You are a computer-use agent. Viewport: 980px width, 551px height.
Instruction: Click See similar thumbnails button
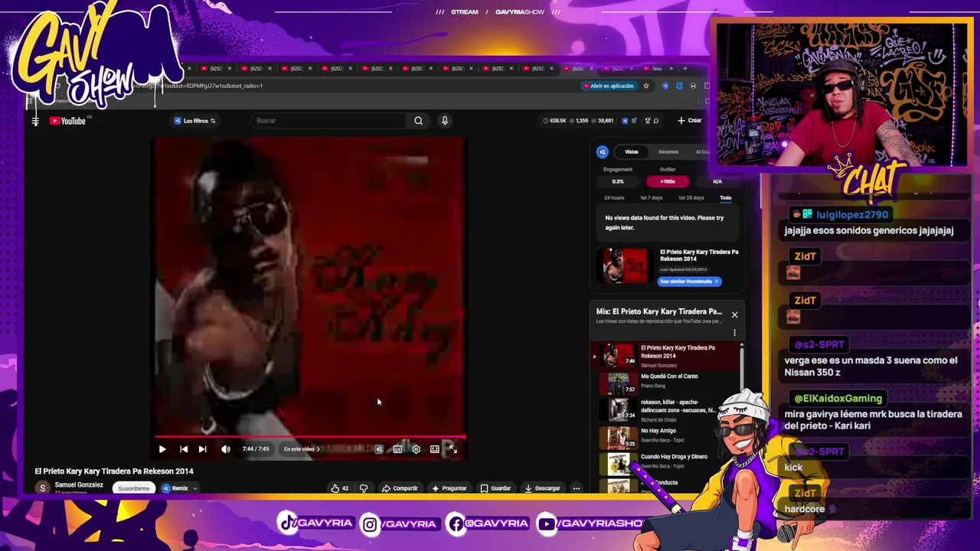coord(689,281)
